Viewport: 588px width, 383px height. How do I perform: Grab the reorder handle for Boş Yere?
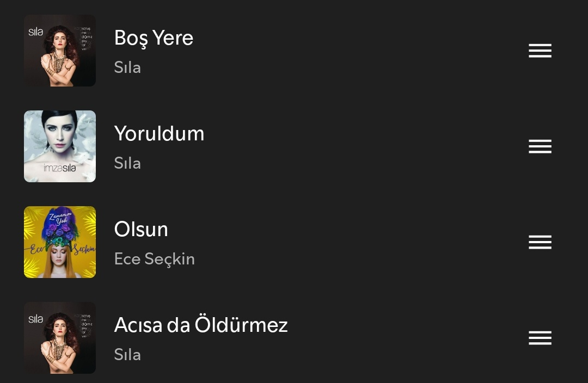point(540,51)
